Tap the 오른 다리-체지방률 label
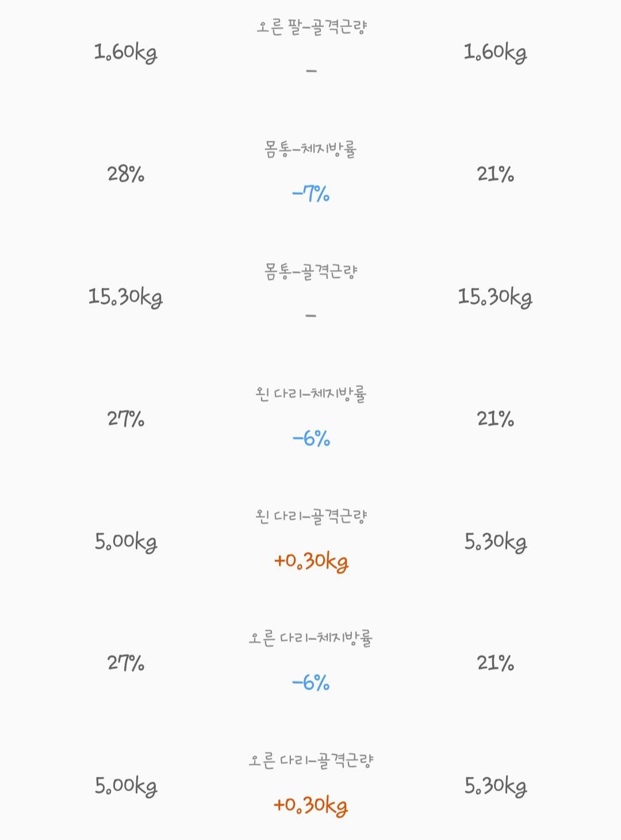 311,638
